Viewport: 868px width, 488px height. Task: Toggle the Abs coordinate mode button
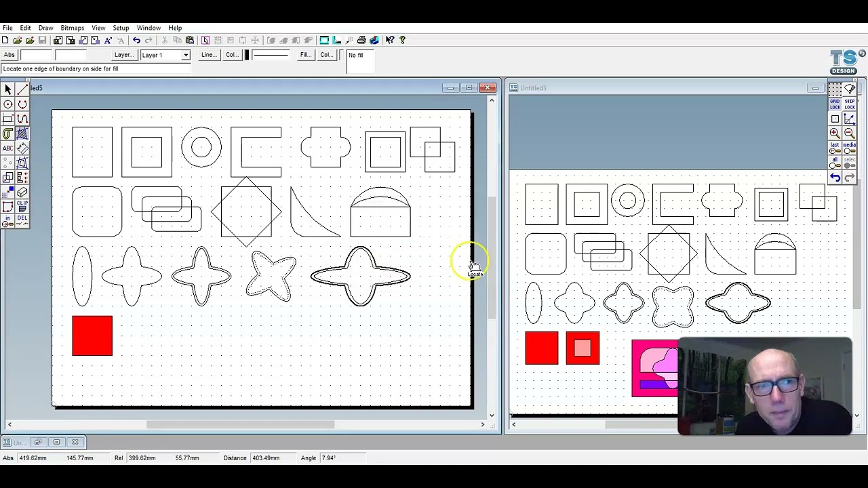coord(9,55)
